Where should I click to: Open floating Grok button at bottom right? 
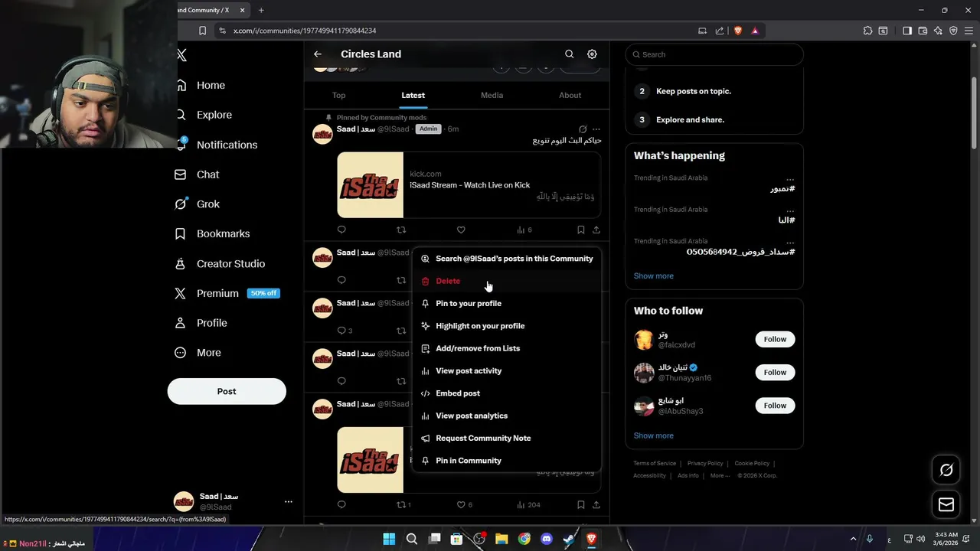coord(946,470)
